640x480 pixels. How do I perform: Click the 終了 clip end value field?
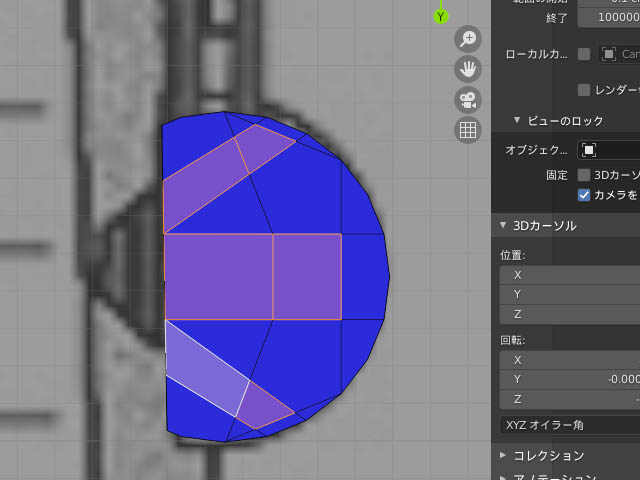coord(609,18)
